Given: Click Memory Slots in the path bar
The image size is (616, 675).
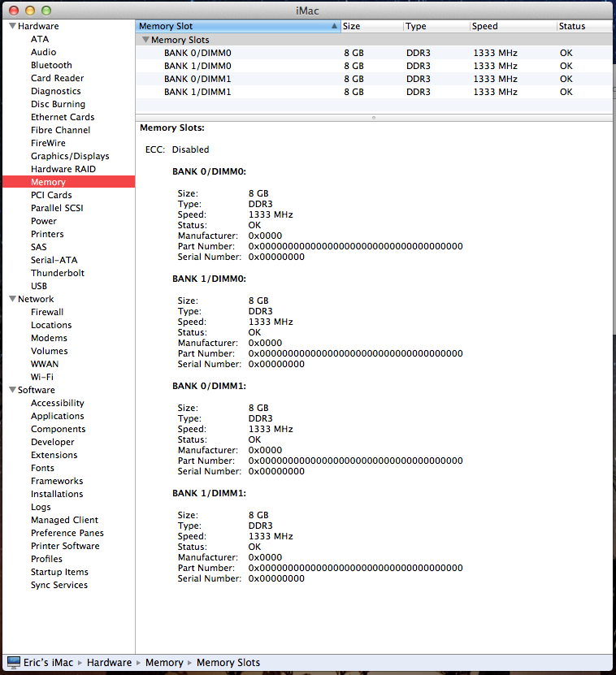Looking at the screenshot, I should click(x=228, y=663).
